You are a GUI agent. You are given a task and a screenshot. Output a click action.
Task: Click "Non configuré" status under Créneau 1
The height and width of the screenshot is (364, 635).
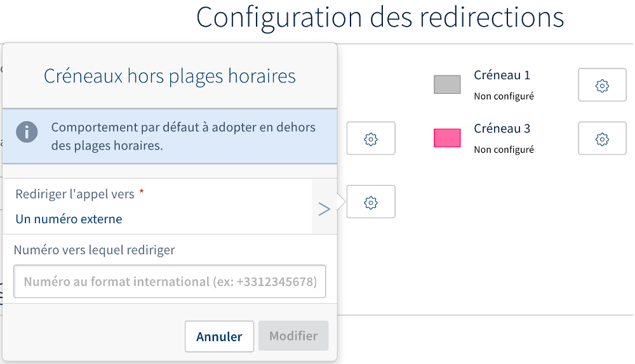click(x=504, y=96)
